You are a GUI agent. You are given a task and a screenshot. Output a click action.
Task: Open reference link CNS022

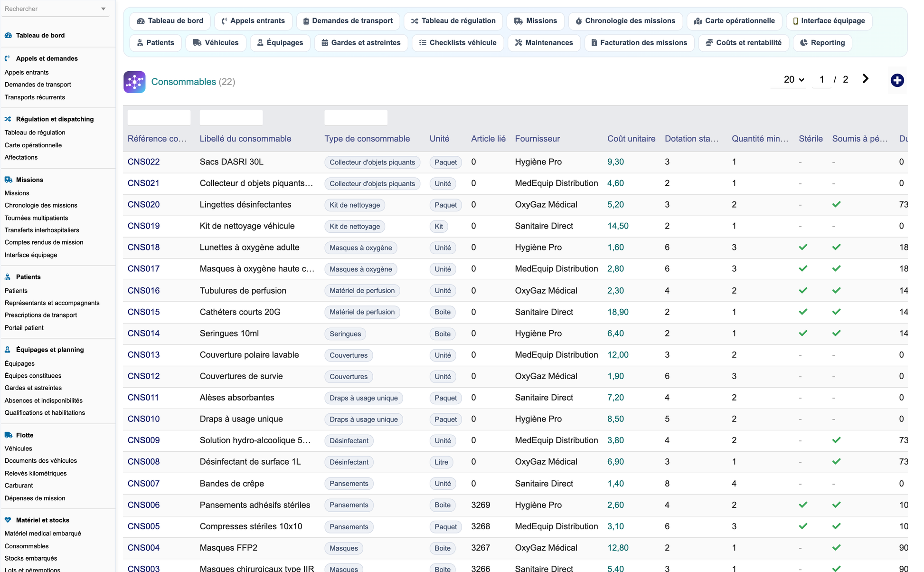coord(143,162)
